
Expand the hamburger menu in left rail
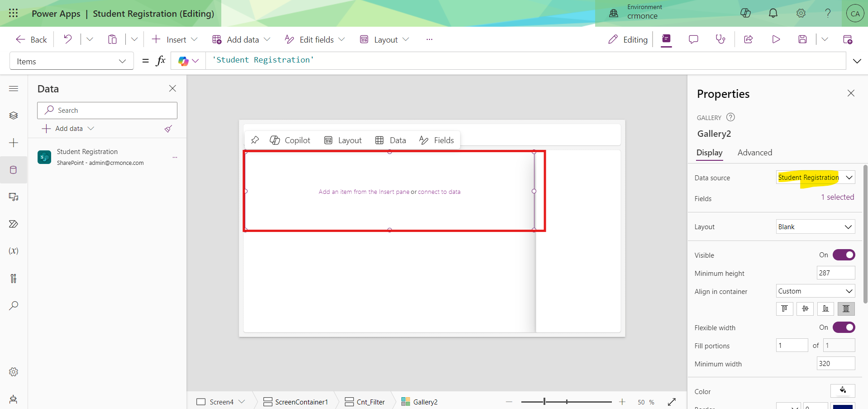tap(14, 88)
